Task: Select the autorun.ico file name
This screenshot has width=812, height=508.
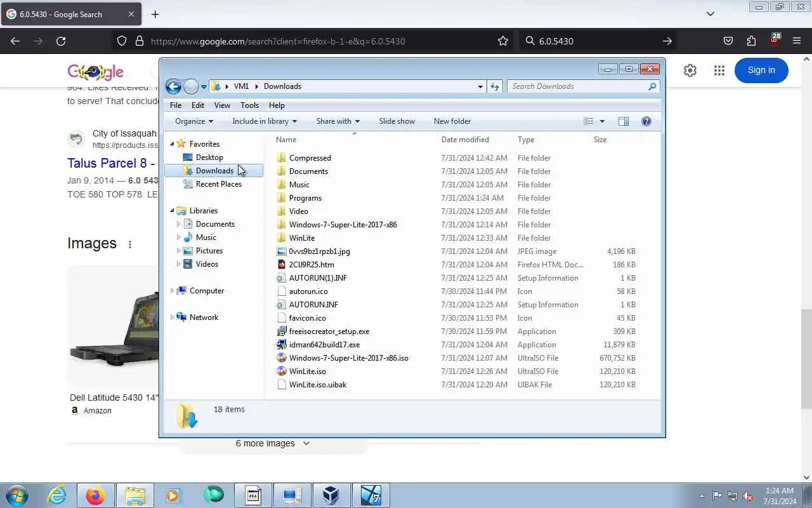Action: (308, 291)
